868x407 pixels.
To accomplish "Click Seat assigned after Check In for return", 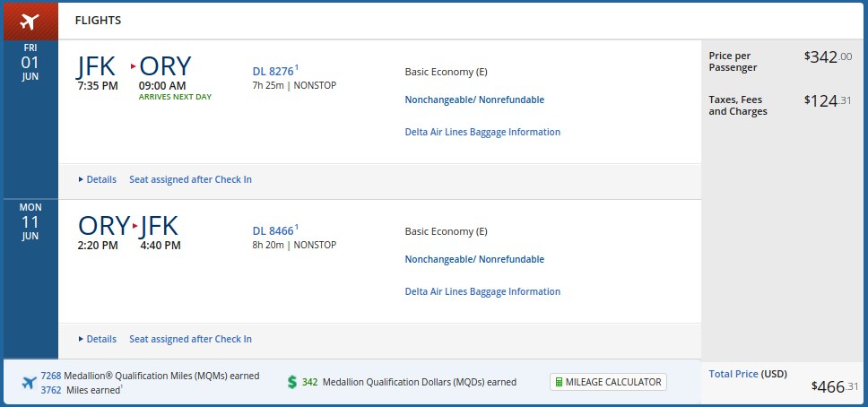I will [190, 339].
